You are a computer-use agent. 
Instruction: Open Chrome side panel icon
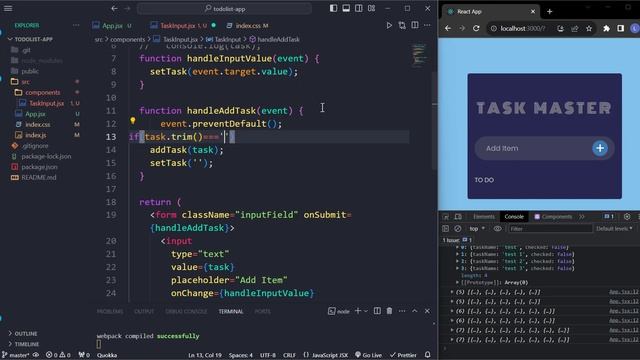[x=620, y=28]
